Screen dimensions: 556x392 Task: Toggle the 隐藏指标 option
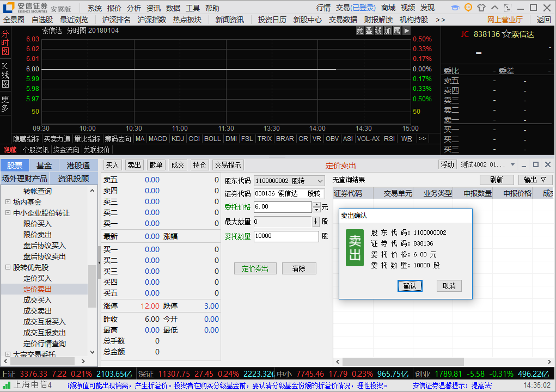click(26, 139)
